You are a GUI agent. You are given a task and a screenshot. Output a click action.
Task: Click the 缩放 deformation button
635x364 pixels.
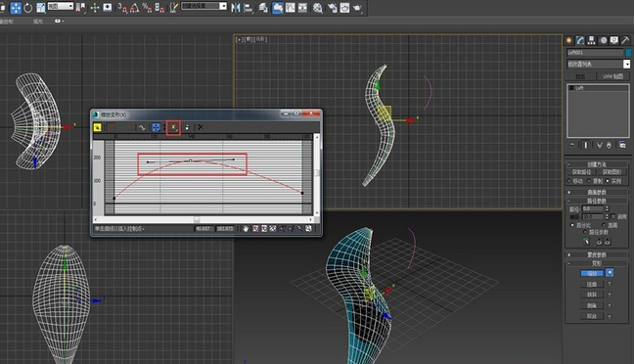[x=592, y=273]
